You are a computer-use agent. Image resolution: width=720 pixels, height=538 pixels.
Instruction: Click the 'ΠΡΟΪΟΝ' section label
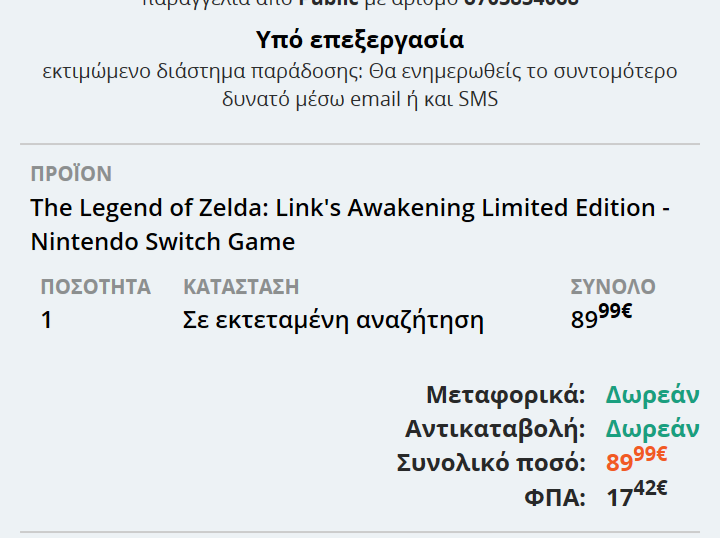(71, 174)
